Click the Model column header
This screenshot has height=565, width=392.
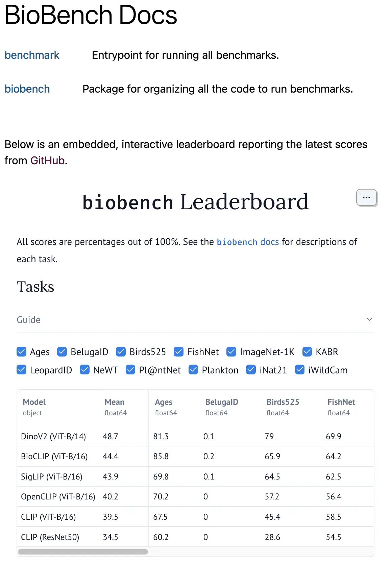[34, 402]
